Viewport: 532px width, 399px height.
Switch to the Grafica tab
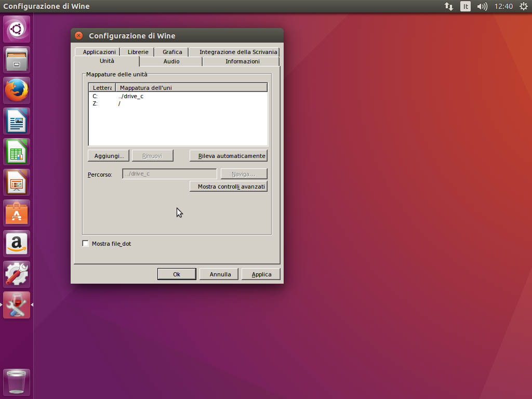(172, 52)
